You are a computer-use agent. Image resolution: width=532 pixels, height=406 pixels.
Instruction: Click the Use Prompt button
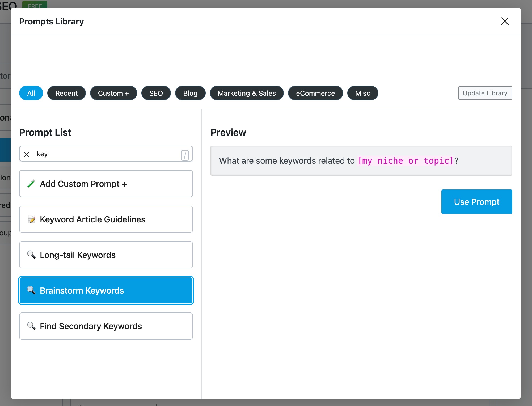click(477, 202)
